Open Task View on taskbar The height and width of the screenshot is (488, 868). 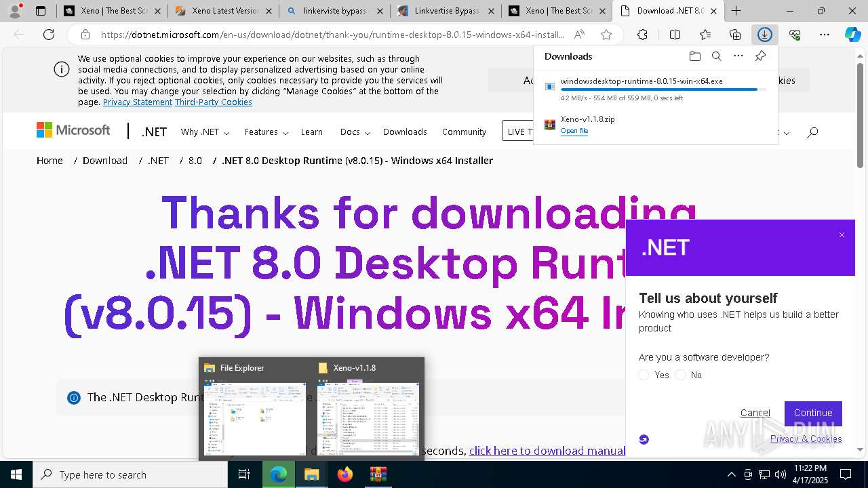(x=244, y=474)
